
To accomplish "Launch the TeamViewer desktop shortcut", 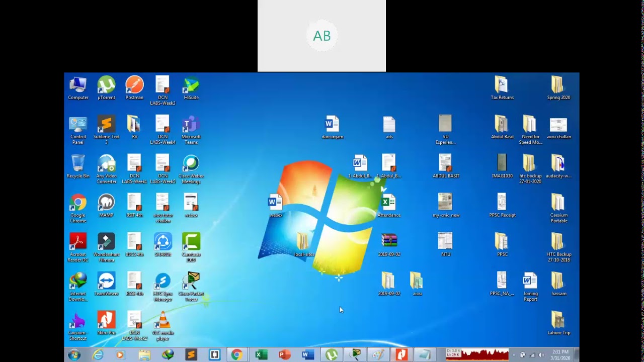I will pyautogui.click(x=106, y=284).
